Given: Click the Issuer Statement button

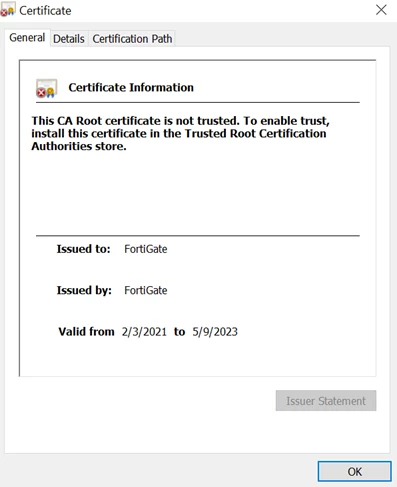Looking at the screenshot, I should (x=326, y=401).
